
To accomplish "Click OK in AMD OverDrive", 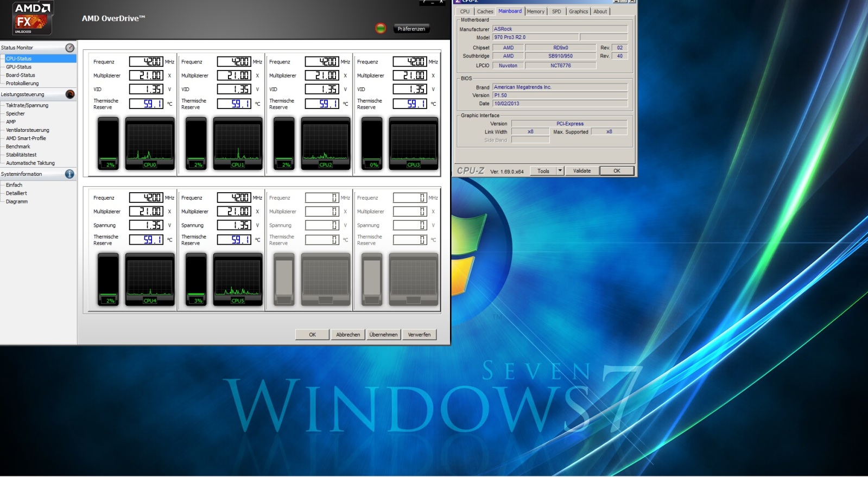I will (x=312, y=335).
